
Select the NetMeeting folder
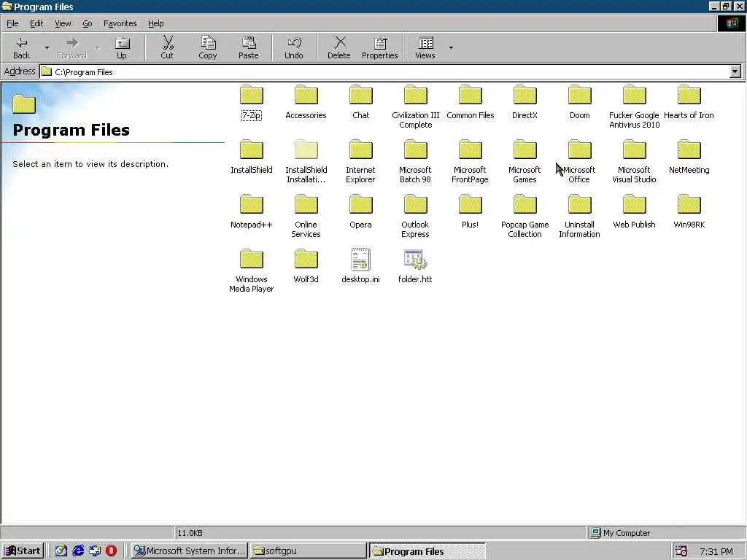coord(689,157)
